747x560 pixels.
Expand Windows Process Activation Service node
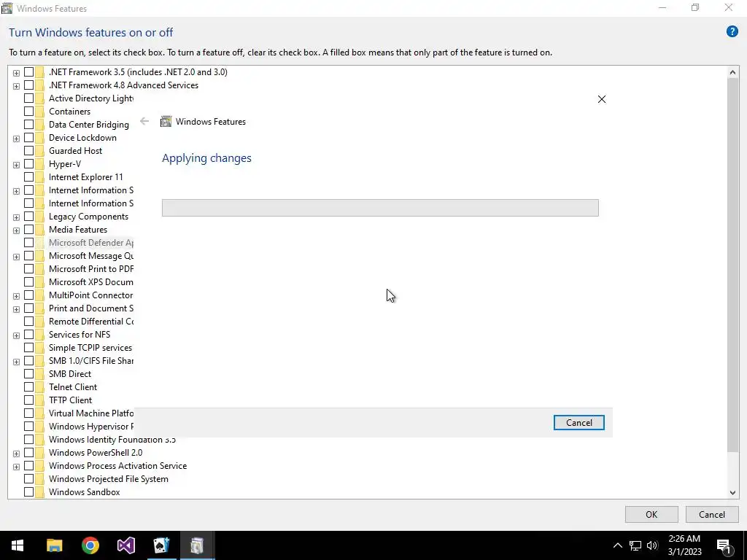16,467
